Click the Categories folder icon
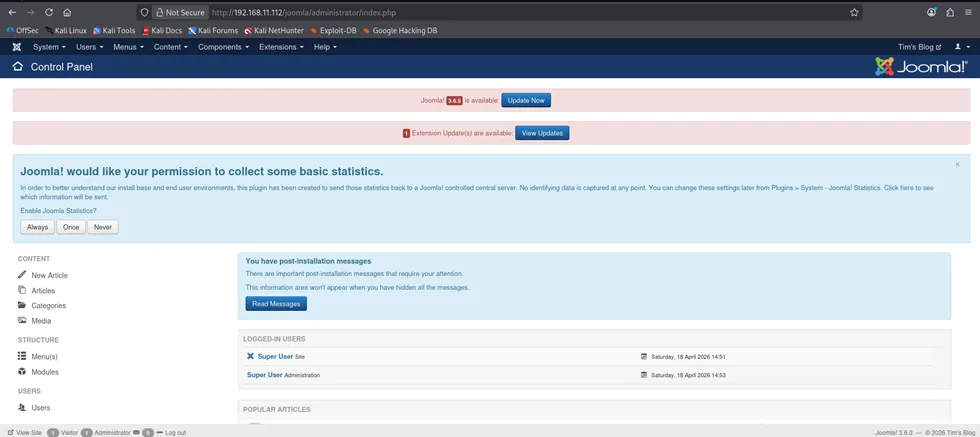The width and height of the screenshot is (980, 437). (22, 305)
